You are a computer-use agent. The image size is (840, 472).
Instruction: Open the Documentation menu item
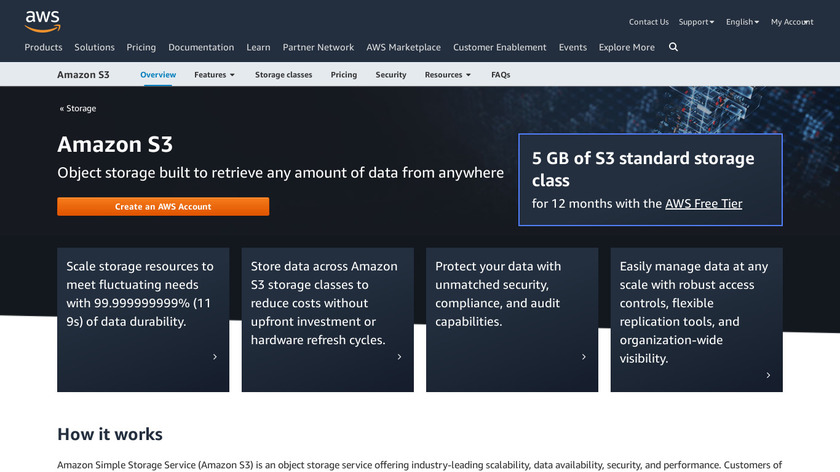click(201, 47)
